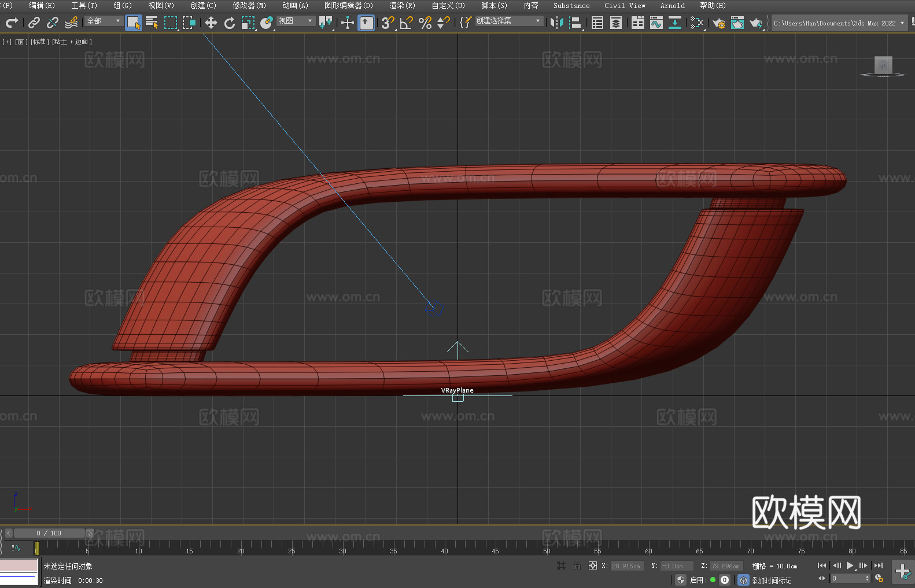
Task: Open the 全部 selection filter dropdown
Action: [x=104, y=21]
